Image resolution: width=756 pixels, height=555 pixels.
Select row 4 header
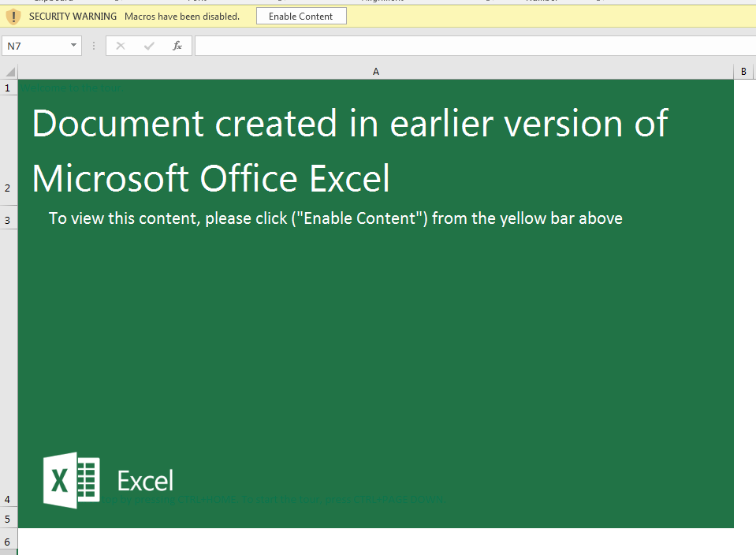click(x=8, y=368)
